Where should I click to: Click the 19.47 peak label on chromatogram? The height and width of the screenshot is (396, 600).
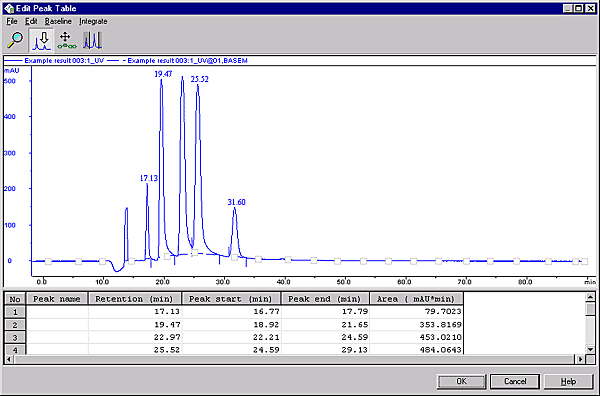tap(163, 74)
